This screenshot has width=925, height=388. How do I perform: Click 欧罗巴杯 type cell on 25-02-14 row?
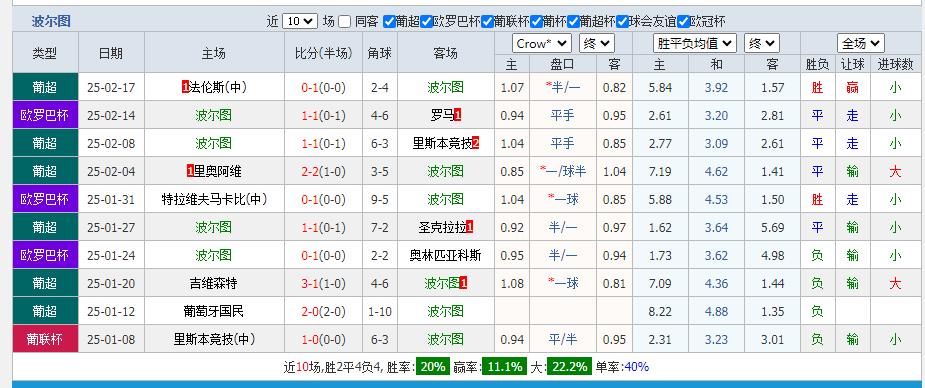(x=45, y=116)
